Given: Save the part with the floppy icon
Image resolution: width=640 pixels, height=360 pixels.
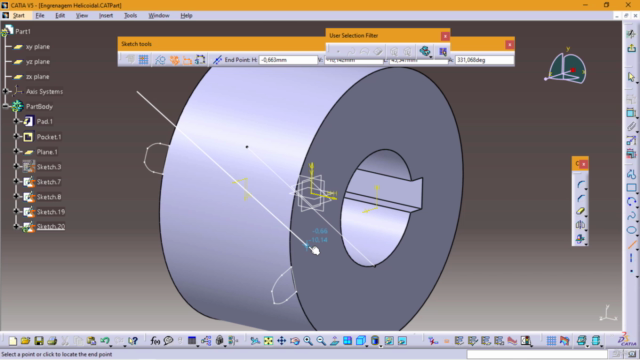Looking at the screenshot, I should point(39,340).
